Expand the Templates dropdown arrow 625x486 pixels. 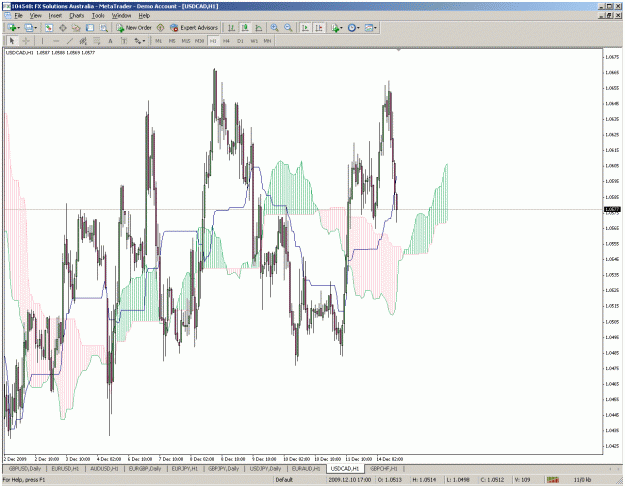pos(375,28)
